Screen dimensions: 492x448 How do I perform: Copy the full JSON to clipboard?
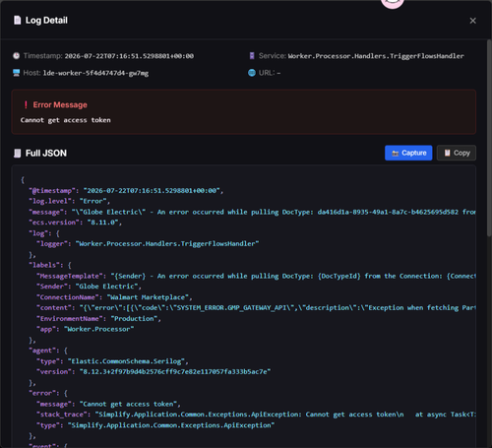tap(457, 153)
